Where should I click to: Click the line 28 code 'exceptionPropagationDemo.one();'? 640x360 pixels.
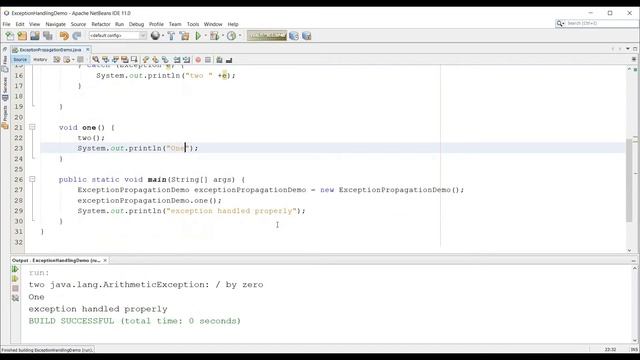(149, 200)
